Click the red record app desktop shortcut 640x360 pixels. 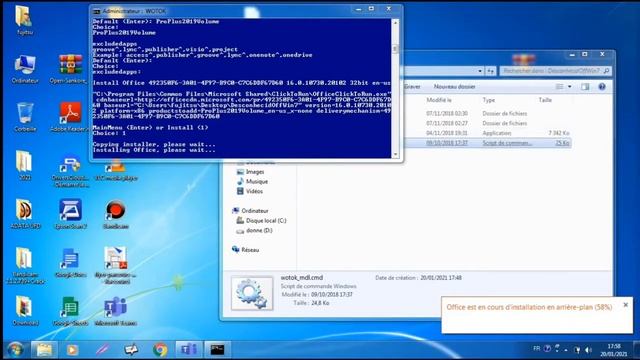tap(116, 213)
